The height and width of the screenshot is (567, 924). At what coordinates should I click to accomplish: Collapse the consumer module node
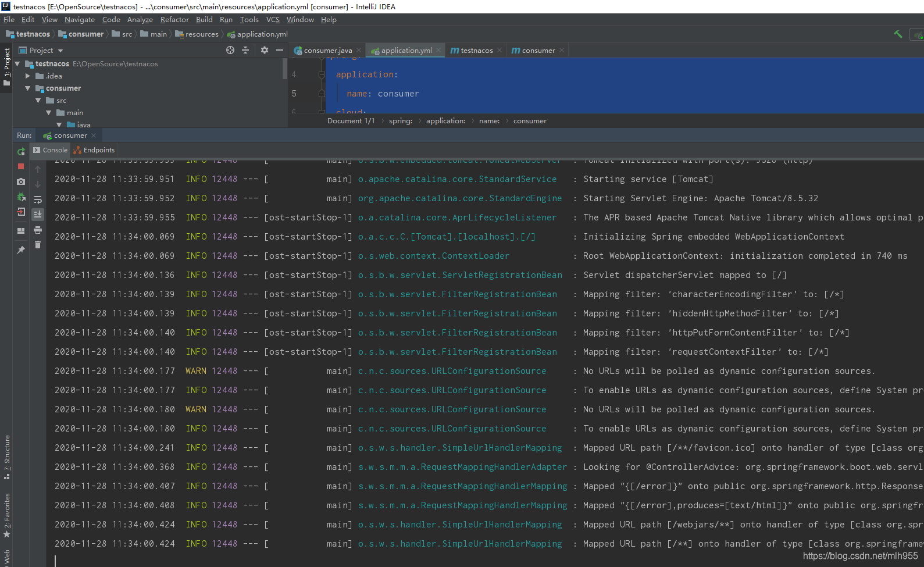click(x=27, y=88)
